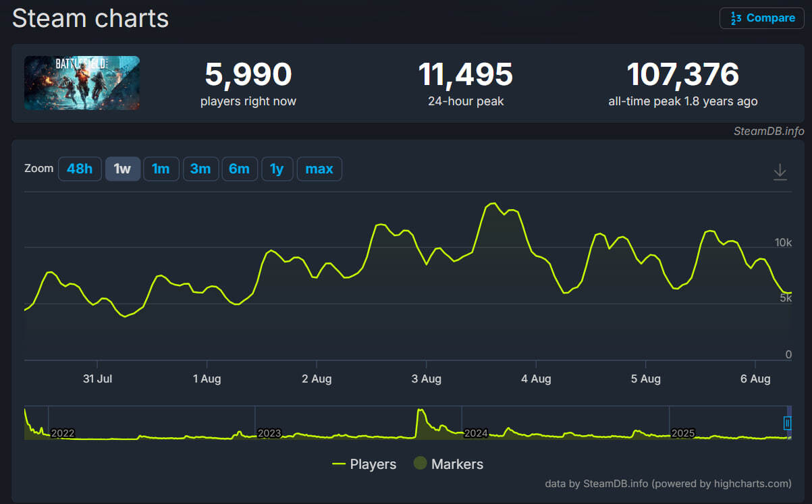Switch zoom to 1m
The image size is (812, 504).
tap(161, 169)
